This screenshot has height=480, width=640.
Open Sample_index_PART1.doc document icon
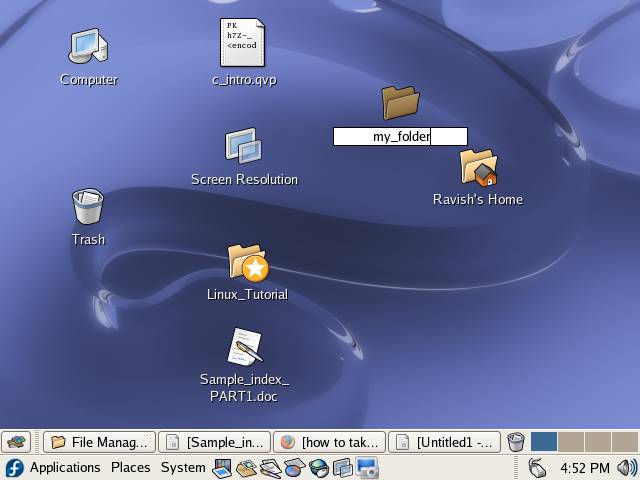point(245,347)
